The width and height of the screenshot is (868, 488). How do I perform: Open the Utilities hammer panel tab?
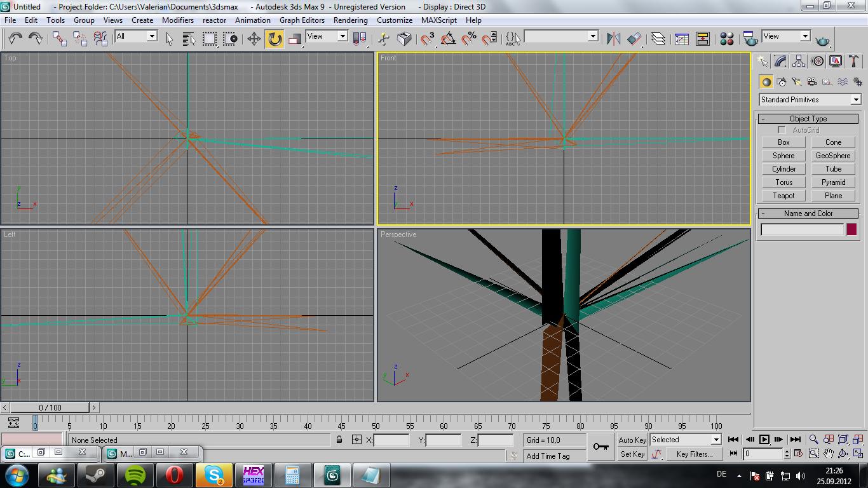click(x=854, y=61)
